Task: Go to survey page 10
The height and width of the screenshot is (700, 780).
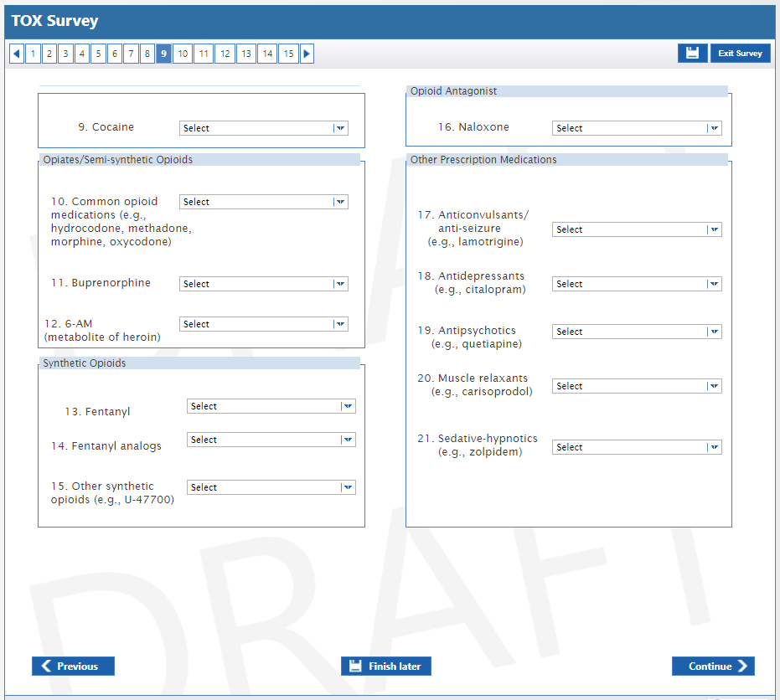Action: click(183, 54)
